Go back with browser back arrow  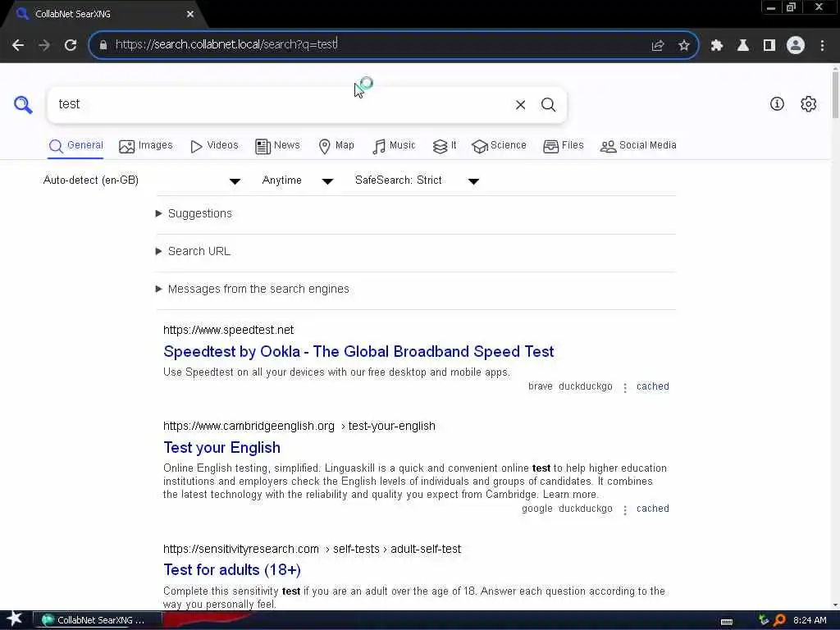(x=18, y=45)
